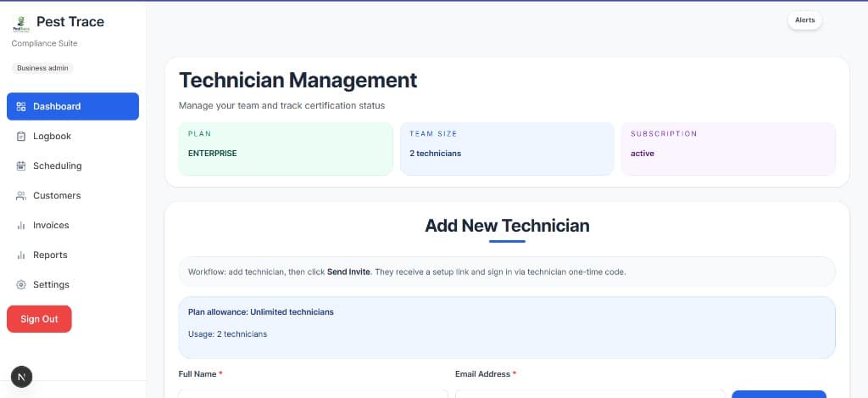
Task: Click the Dashboard grid icon
Action: tap(21, 106)
